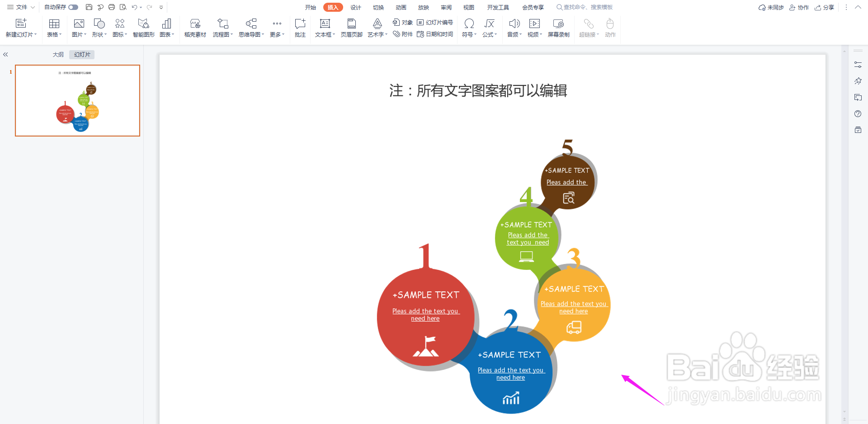
Task: Insert an equation using 公式
Action: (489, 27)
